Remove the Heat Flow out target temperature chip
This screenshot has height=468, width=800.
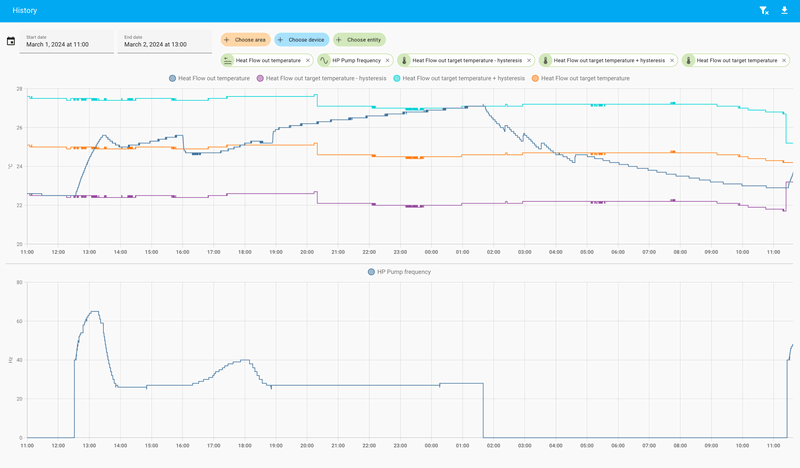point(784,60)
